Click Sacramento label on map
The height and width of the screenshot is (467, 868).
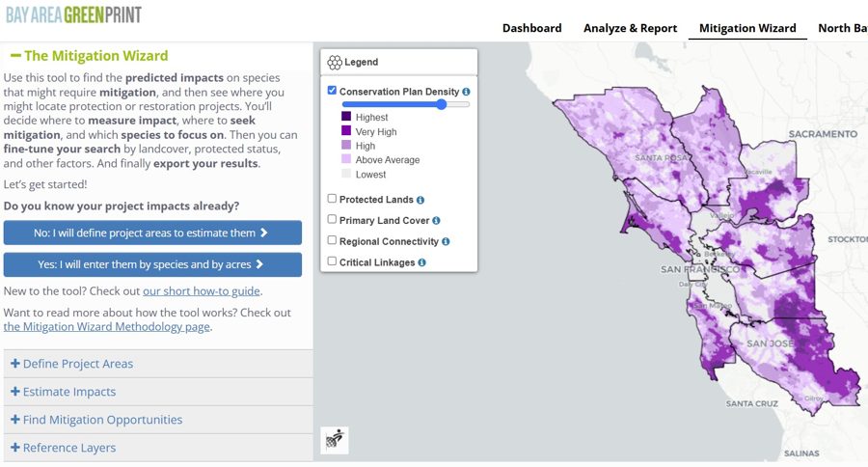[x=824, y=134]
